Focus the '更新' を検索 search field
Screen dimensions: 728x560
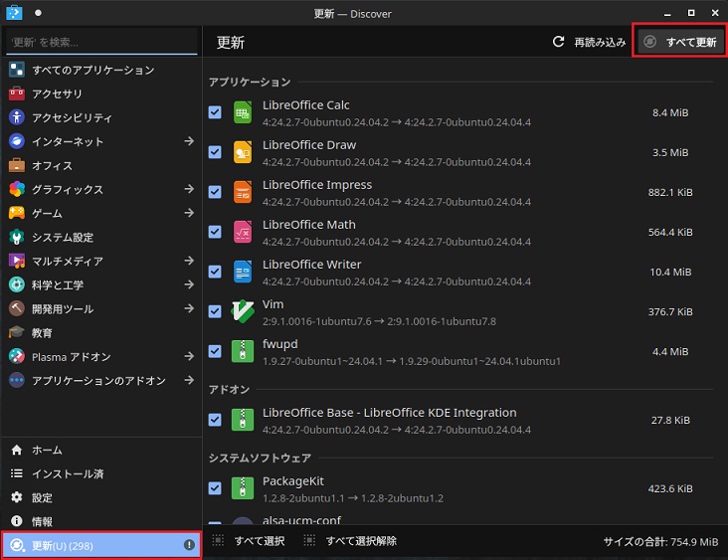(x=101, y=43)
